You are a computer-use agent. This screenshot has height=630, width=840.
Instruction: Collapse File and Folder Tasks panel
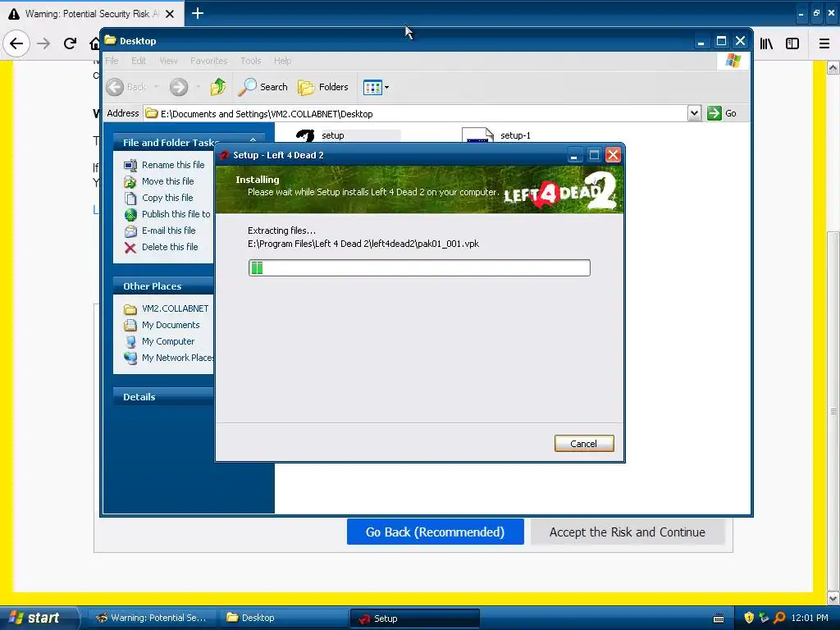click(253, 141)
